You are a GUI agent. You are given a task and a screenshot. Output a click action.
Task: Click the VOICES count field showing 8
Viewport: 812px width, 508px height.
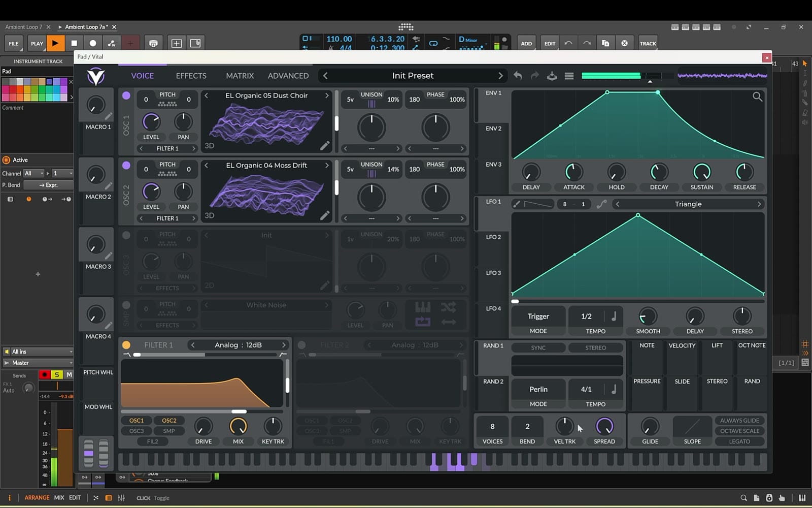pyautogui.click(x=492, y=426)
